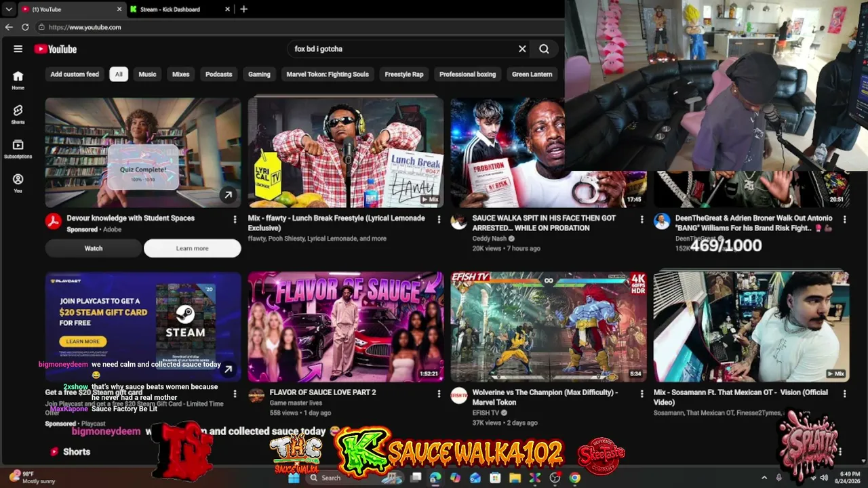Filter the feed by Music
Image resolution: width=868 pixels, height=488 pixels.
click(147, 75)
